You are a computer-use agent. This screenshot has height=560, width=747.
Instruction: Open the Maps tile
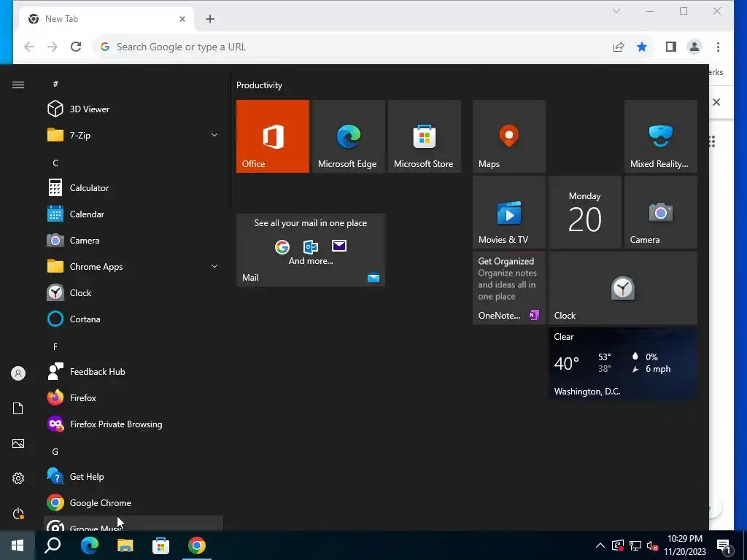coord(508,136)
